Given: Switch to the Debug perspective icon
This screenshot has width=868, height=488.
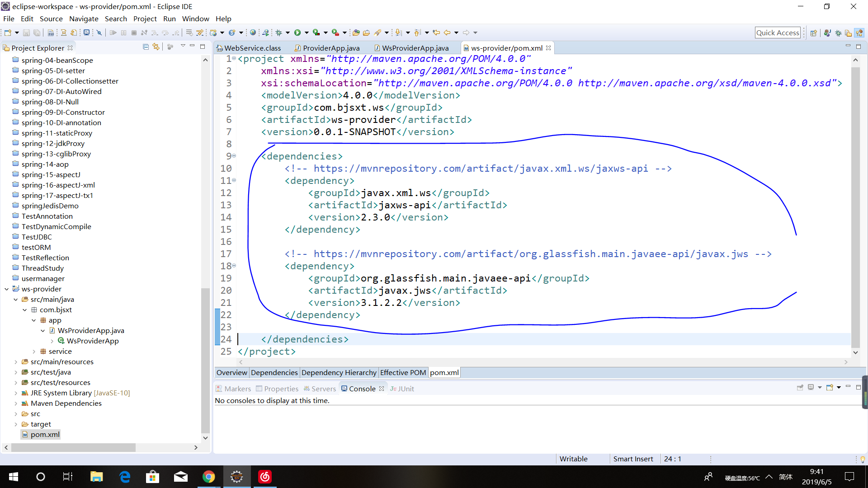Looking at the screenshot, I should pyautogui.click(x=838, y=33).
